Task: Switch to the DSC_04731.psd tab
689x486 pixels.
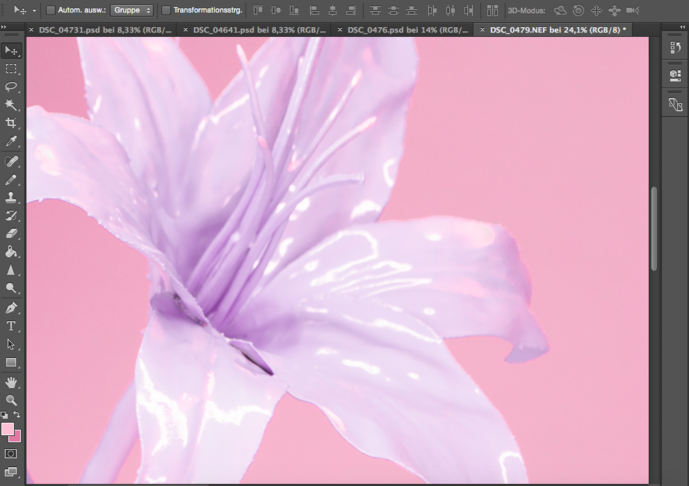Action: click(x=105, y=30)
